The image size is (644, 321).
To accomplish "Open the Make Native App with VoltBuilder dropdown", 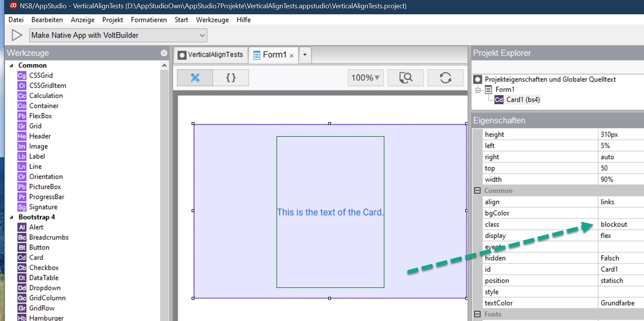I will 202,35.
